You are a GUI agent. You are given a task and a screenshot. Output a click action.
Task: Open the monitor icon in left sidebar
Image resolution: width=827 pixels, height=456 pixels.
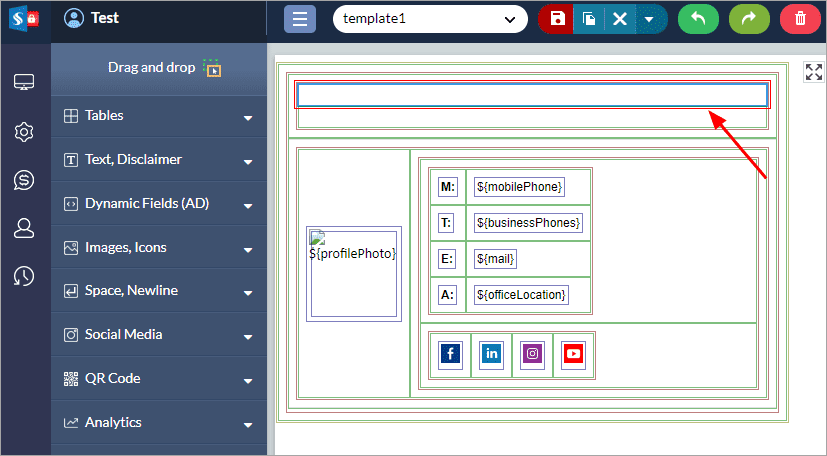[25, 83]
